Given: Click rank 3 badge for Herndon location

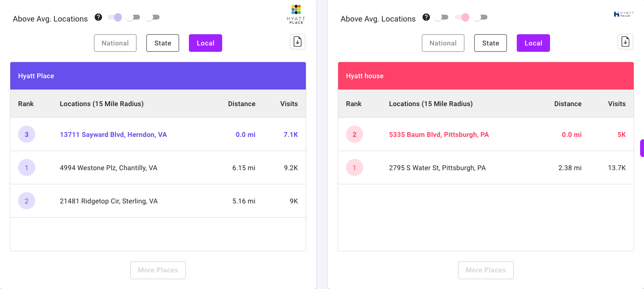Looking at the screenshot, I should pyautogui.click(x=26, y=134).
